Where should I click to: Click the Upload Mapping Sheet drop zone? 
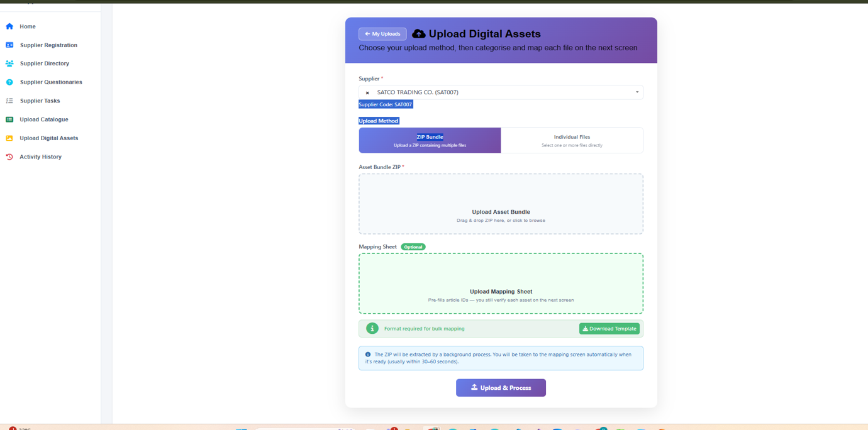tap(501, 284)
